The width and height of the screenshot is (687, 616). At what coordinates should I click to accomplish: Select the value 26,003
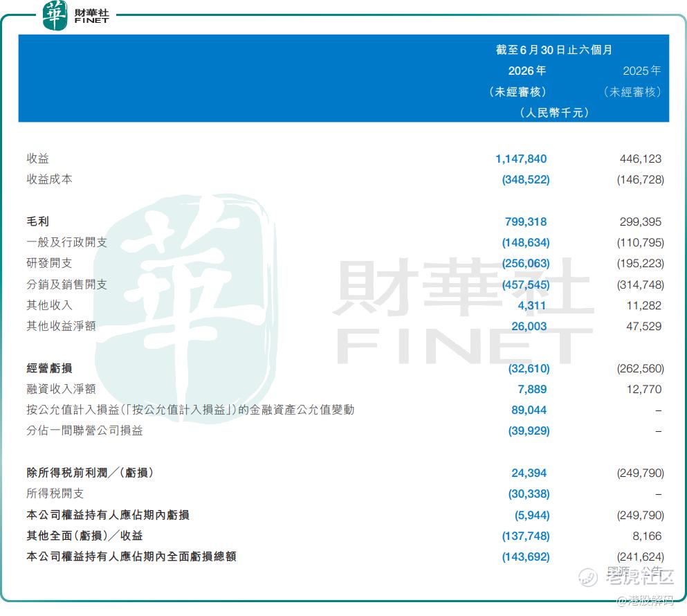(x=529, y=326)
